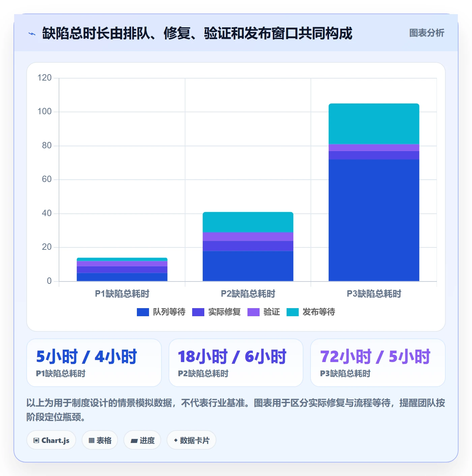Select the 表格 tag chip
Viewport: 472px width, 476px height.
[x=100, y=440]
